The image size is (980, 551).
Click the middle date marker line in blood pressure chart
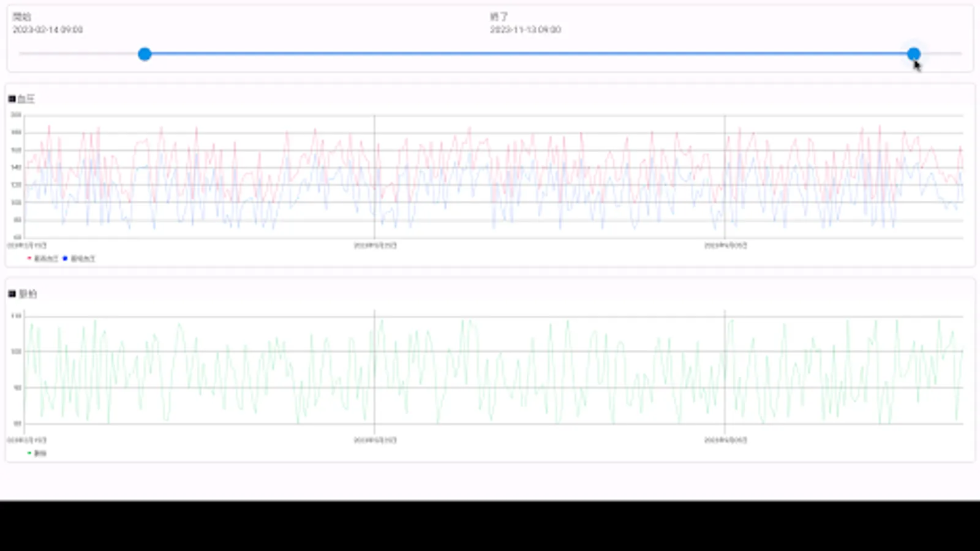[x=374, y=177]
